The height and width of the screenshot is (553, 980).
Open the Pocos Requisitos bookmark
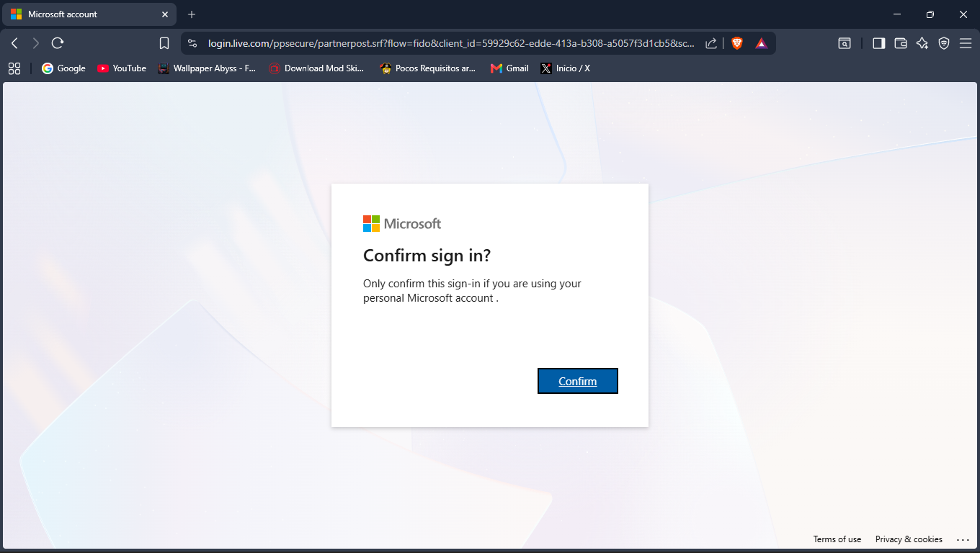428,68
